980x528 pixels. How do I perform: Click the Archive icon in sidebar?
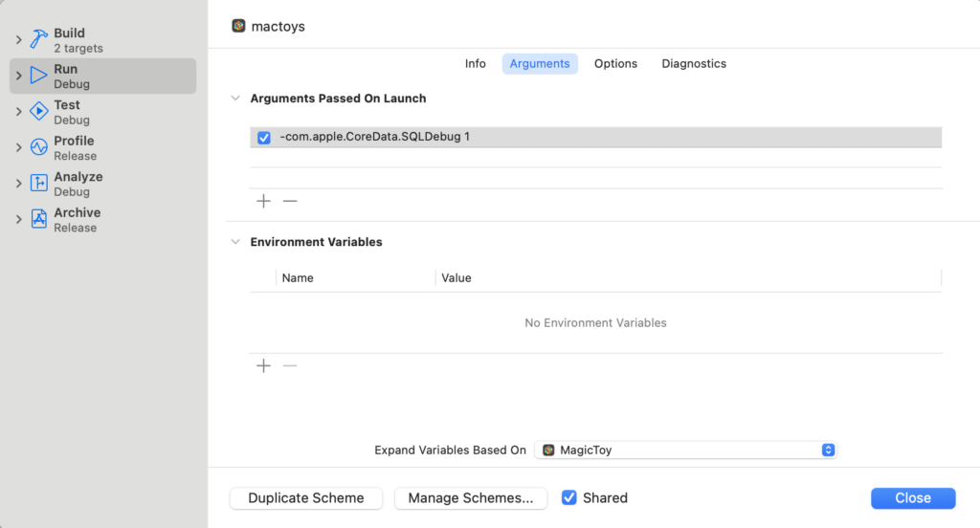(x=38, y=219)
